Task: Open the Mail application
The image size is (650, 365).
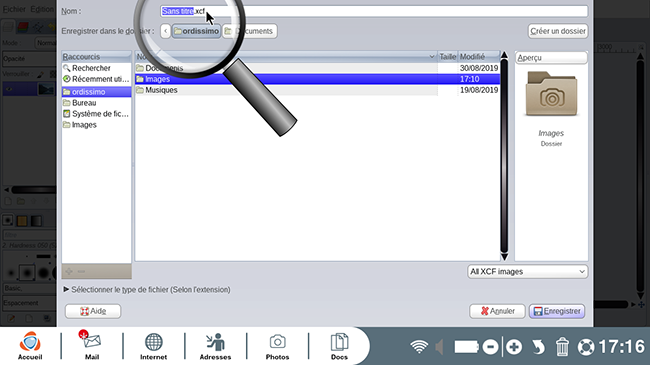Action: tap(92, 346)
